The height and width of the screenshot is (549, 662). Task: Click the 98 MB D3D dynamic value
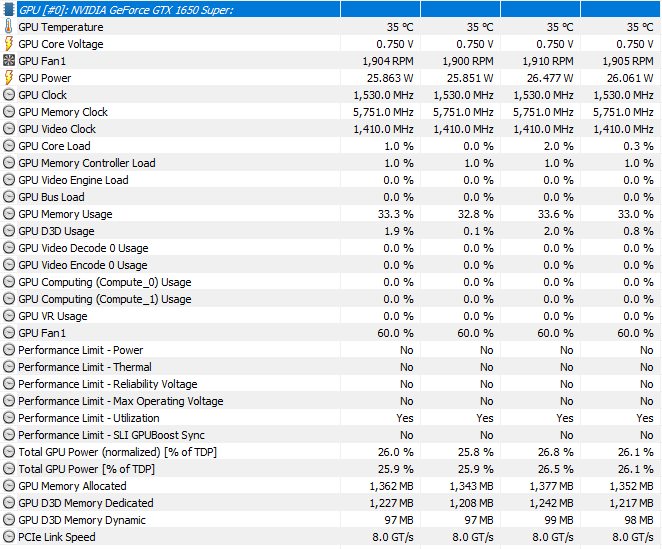click(639, 520)
